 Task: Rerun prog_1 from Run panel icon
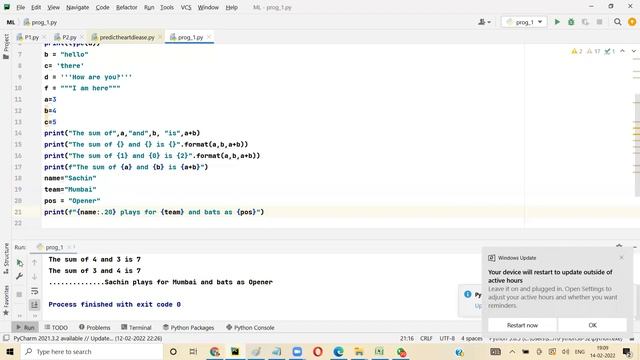(x=20, y=263)
